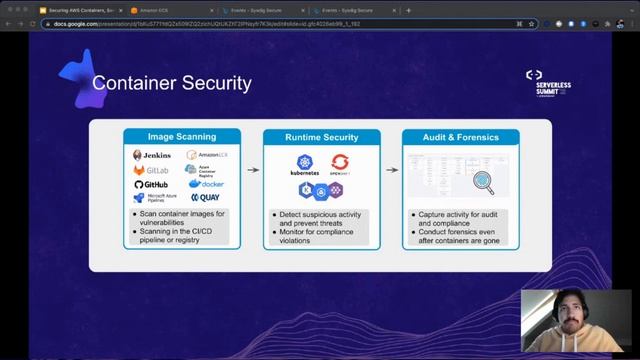Select the Container Security slide title
Screen dimensions: 640x360
point(172,83)
